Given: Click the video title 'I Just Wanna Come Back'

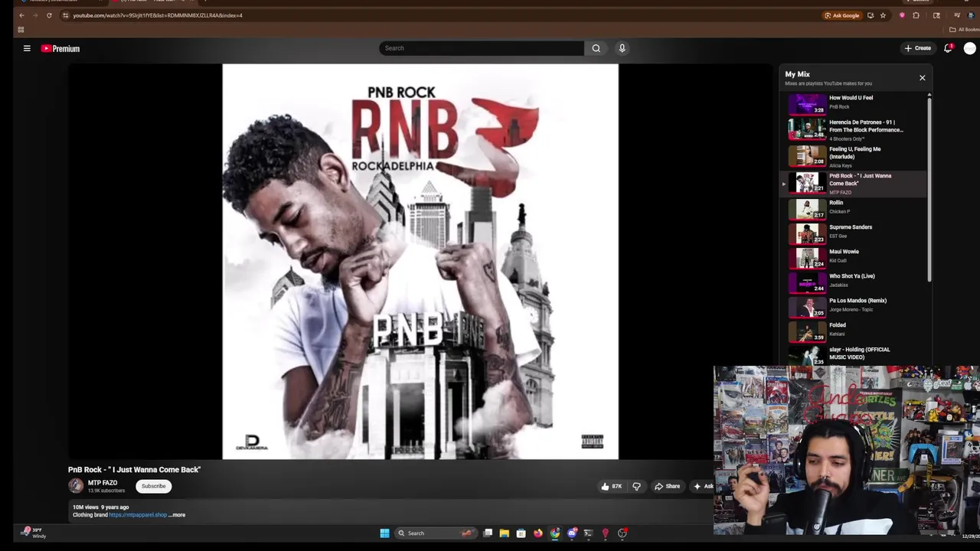Looking at the screenshot, I should coord(134,470).
